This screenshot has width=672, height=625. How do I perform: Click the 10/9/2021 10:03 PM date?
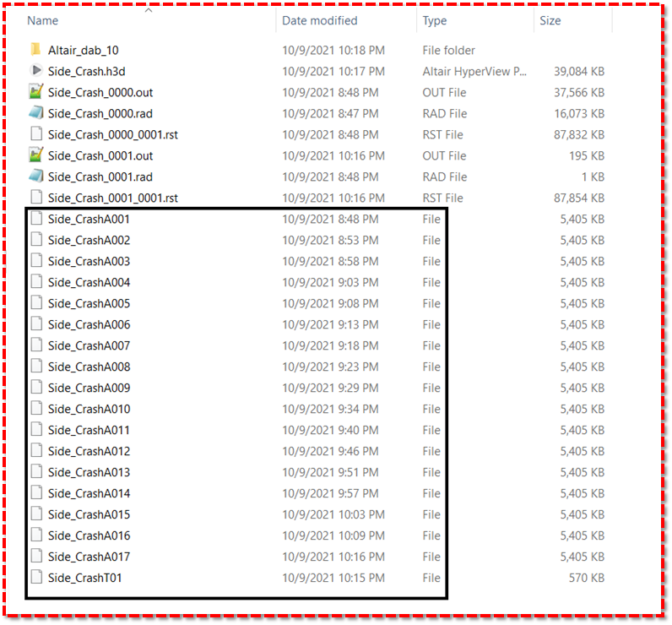tap(333, 514)
